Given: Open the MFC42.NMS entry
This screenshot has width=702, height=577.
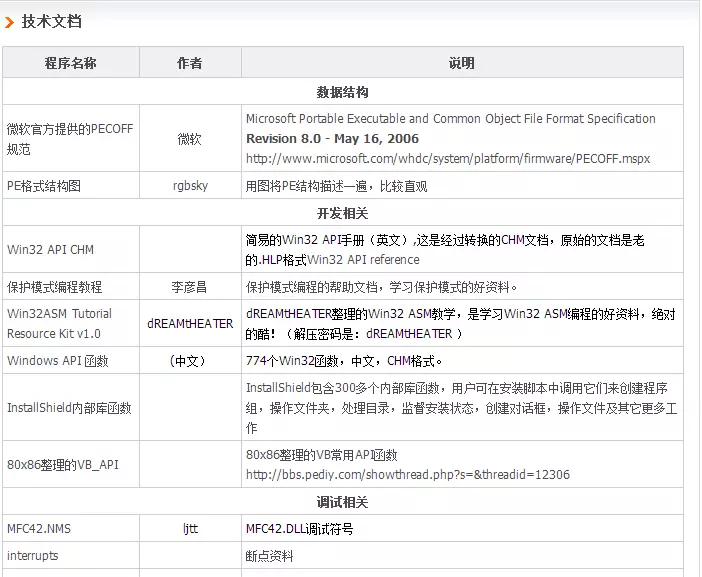Looking at the screenshot, I should (39, 529).
